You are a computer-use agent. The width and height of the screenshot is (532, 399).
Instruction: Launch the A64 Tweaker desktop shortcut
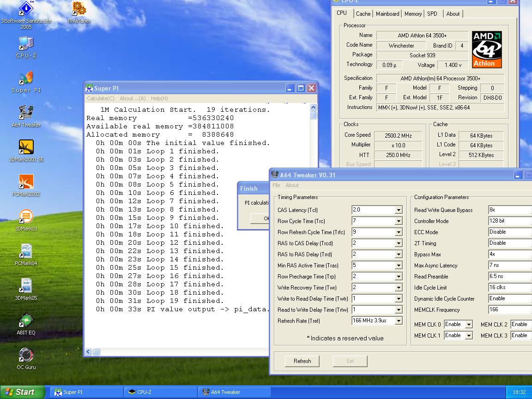pos(26,113)
